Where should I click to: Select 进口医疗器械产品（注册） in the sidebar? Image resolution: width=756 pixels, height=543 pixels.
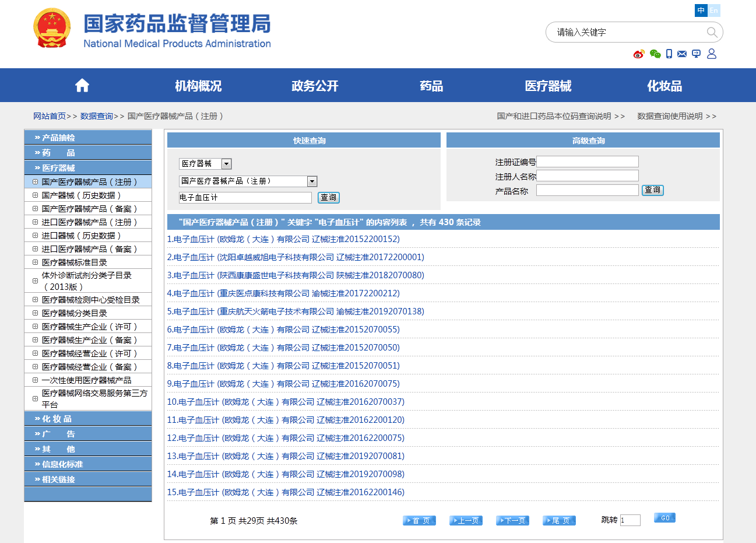point(89,222)
